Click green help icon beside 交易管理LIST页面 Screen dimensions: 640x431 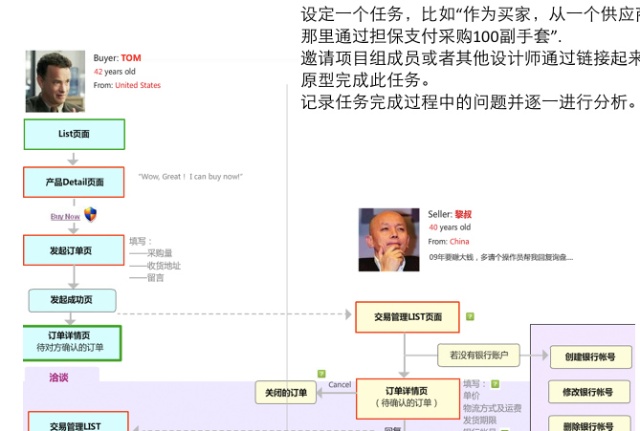pos(470,316)
